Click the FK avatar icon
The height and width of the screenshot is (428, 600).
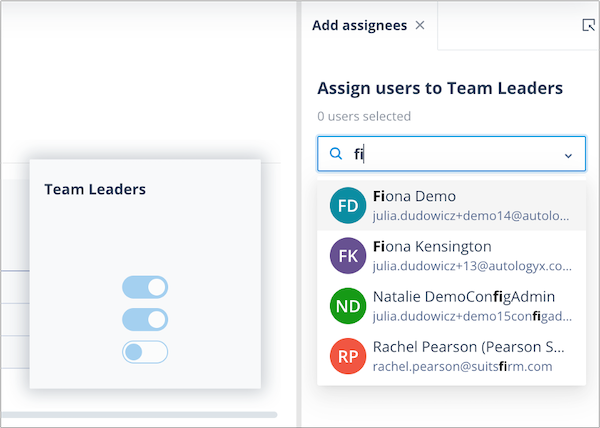(x=348, y=255)
